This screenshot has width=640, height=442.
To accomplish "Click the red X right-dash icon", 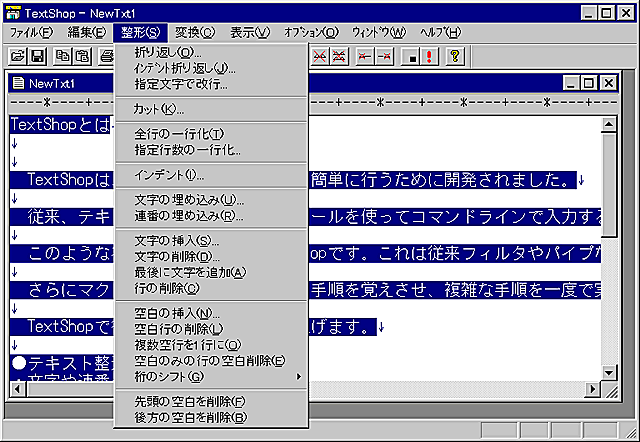I will click(x=384, y=56).
